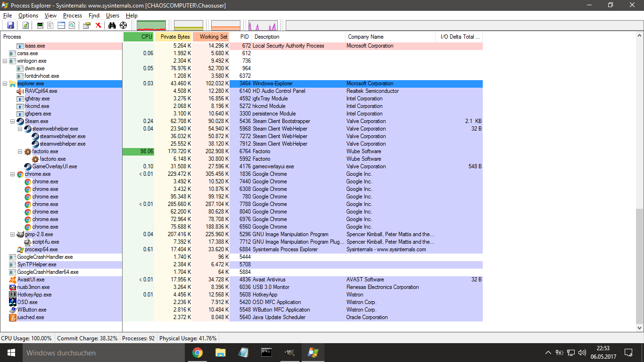Image resolution: width=644 pixels, height=362 pixels.
Task: Click the Chrome icon of chrome.exe PID 1836
Action: [x=20, y=174]
